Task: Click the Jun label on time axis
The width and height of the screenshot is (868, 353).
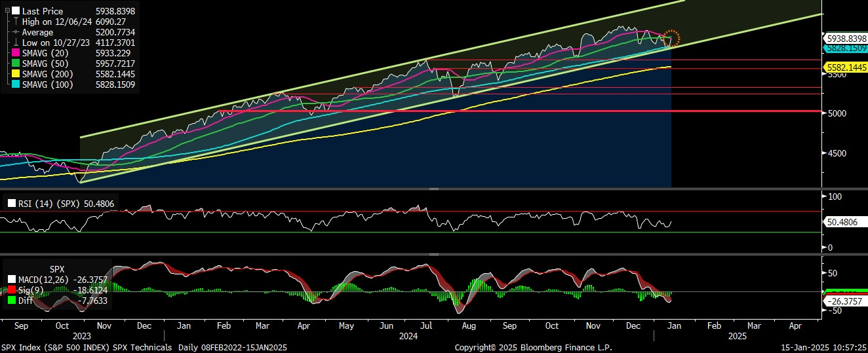Action: point(387,325)
